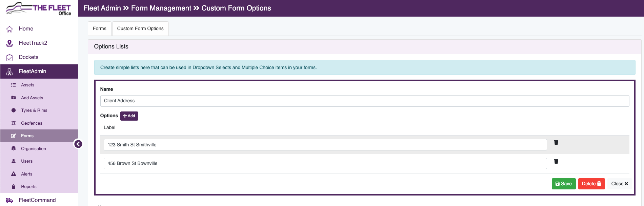This screenshot has width=644, height=206.
Task: Click the Alerts warning triangle icon
Action: 14,174
